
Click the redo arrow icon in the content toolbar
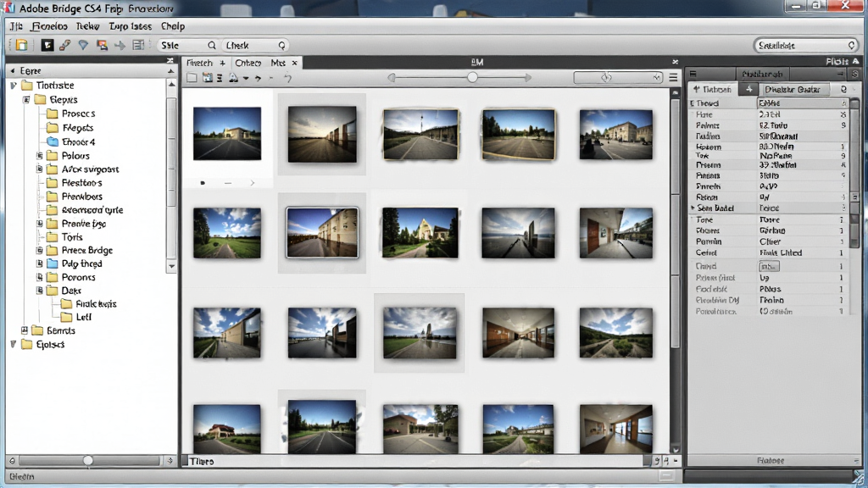258,79
